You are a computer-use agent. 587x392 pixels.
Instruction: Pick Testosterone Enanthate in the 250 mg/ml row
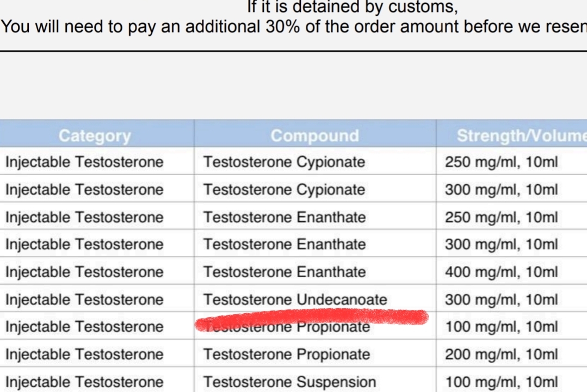(285, 217)
